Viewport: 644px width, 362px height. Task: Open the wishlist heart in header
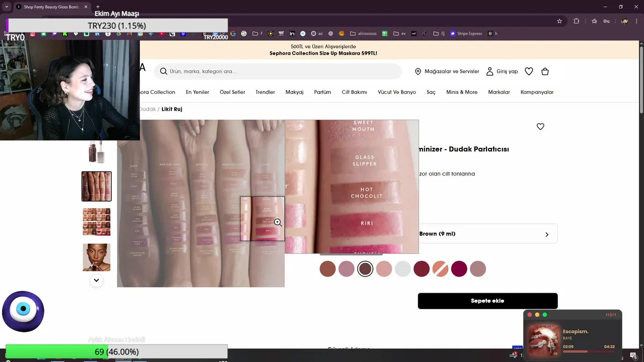coord(529,71)
